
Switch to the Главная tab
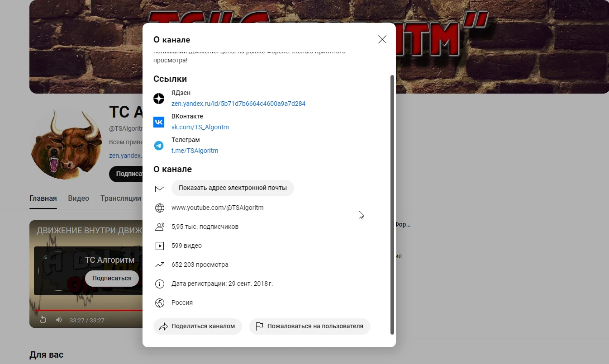[43, 198]
